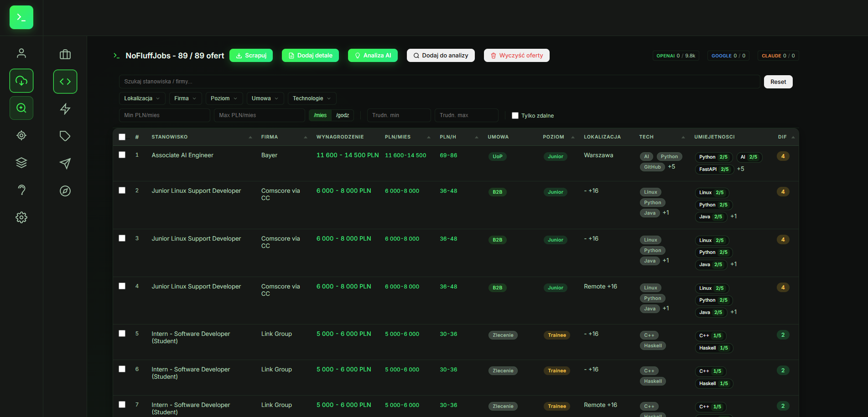Check the checkbox for row 3
Image resolution: width=868 pixels, height=417 pixels.
click(122, 238)
